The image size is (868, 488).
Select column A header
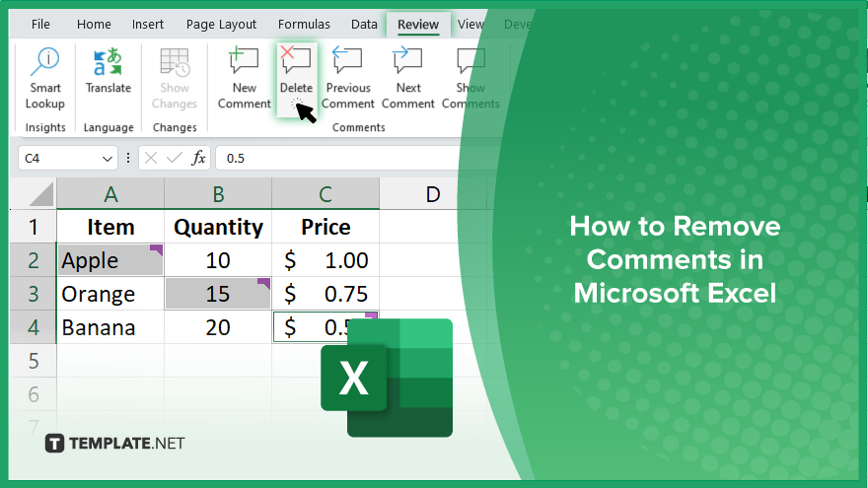[x=110, y=194]
